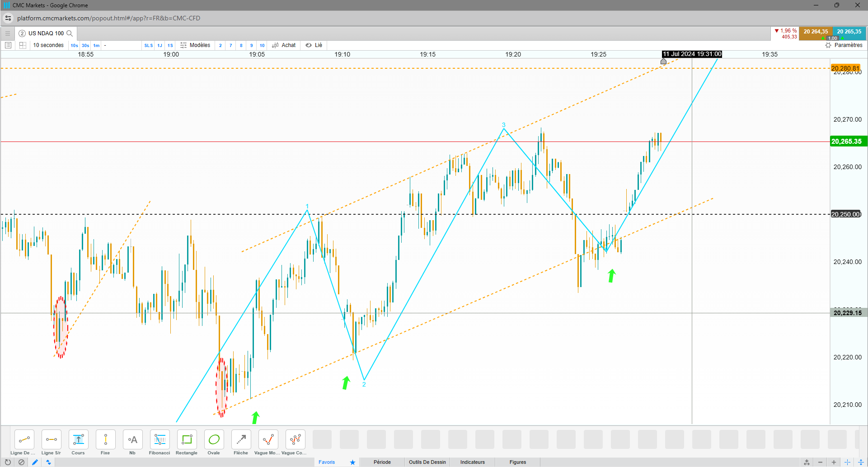Select the Rectangle drawing tool
Viewport: 868px width, 467px height.
click(187, 439)
